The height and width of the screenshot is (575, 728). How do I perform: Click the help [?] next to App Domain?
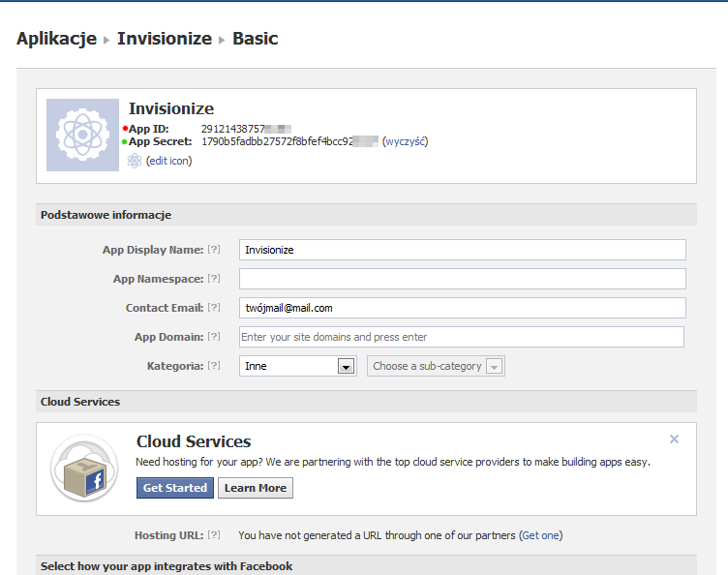pos(214,337)
